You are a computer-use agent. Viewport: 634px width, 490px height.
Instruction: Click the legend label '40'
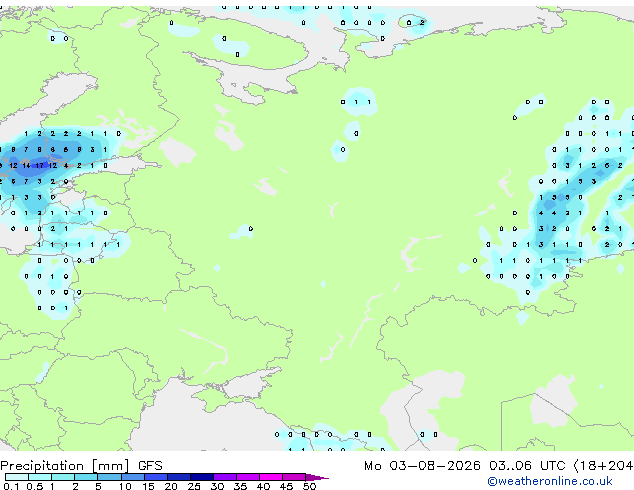264,486
